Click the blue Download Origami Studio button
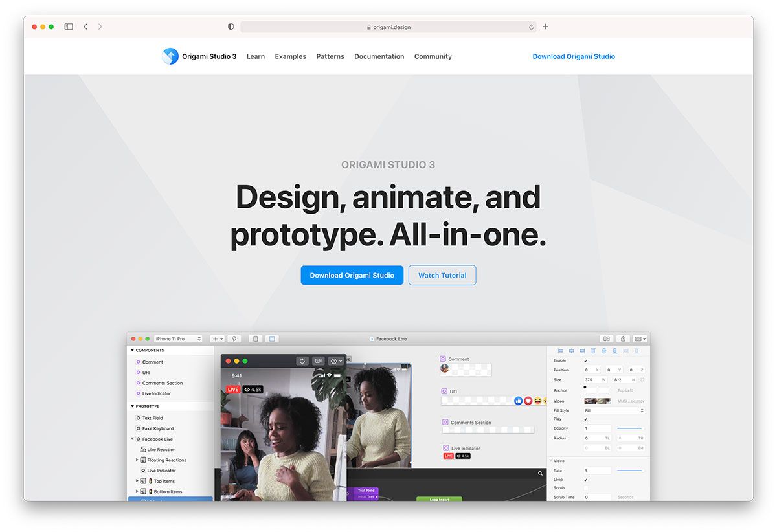The height and width of the screenshot is (532, 777). 352,275
